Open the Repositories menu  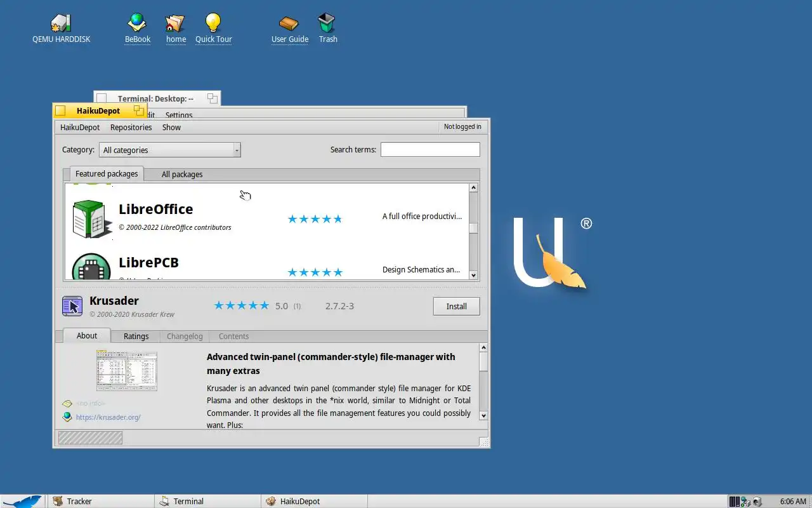(131, 127)
